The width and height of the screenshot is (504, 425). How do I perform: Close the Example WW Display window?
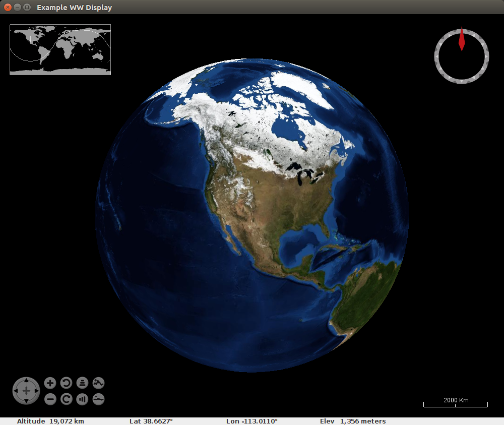(8, 7)
